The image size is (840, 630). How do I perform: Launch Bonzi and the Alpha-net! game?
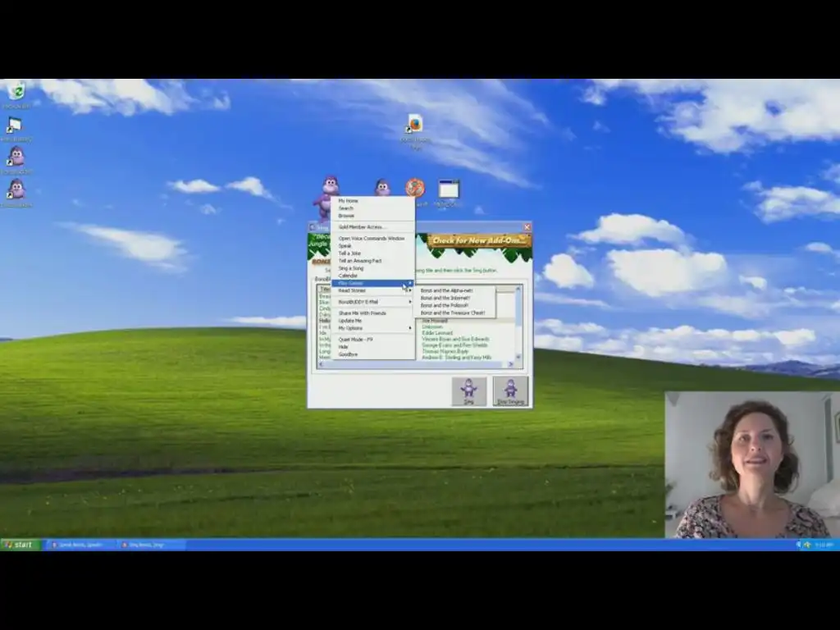point(455,290)
